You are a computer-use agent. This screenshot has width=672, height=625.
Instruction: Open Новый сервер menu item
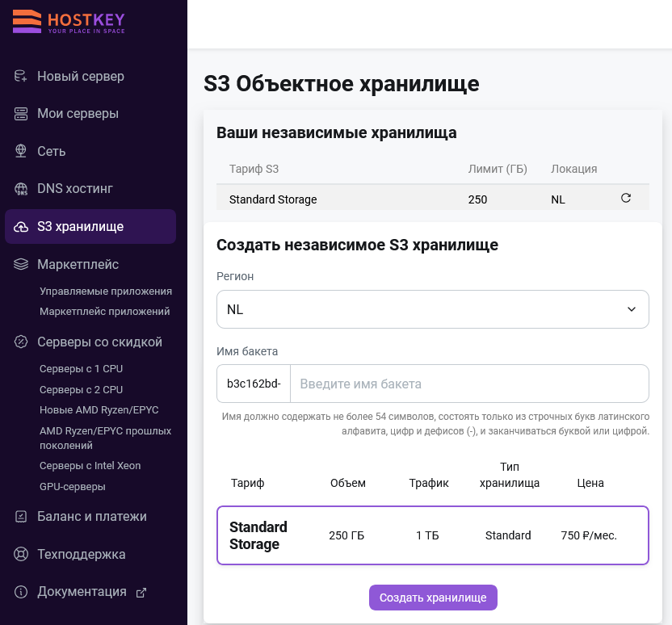pos(81,76)
